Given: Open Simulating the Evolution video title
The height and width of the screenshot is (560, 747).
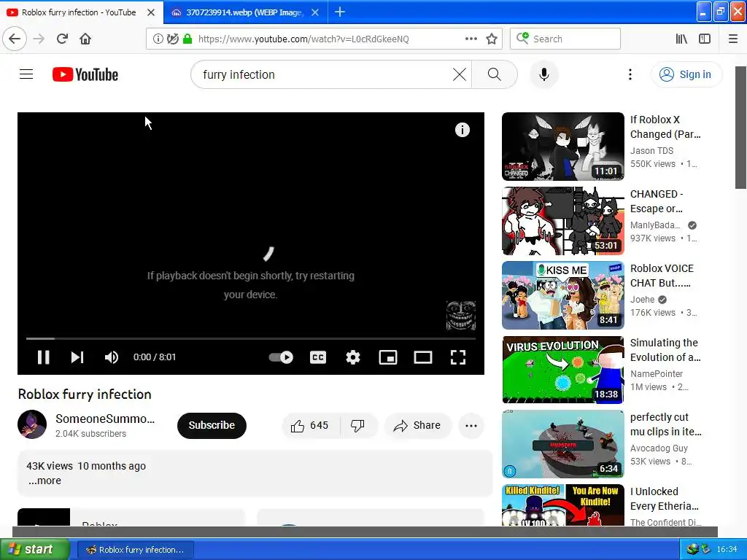Looking at the screenshot, I should pos(665,350).
